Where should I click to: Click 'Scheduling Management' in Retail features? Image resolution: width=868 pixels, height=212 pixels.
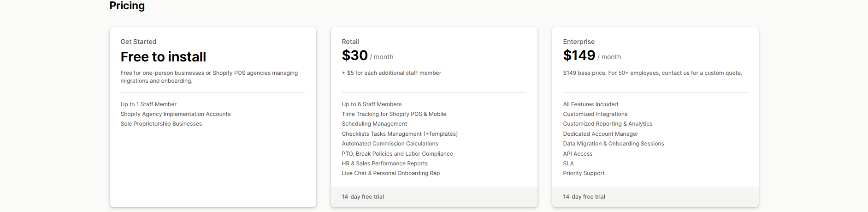[x=374, y=124]
